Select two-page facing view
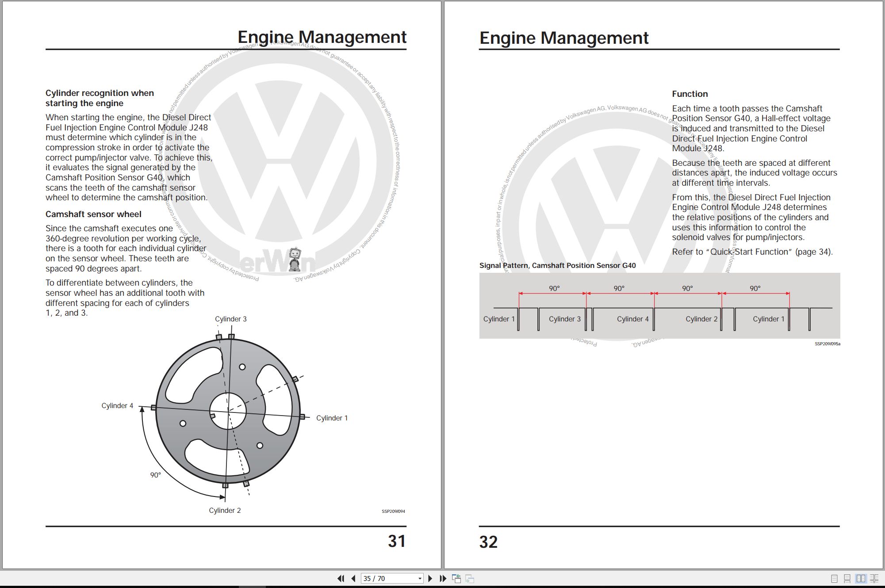The width and height of the screenshot is (885, 588). point(861,578)
